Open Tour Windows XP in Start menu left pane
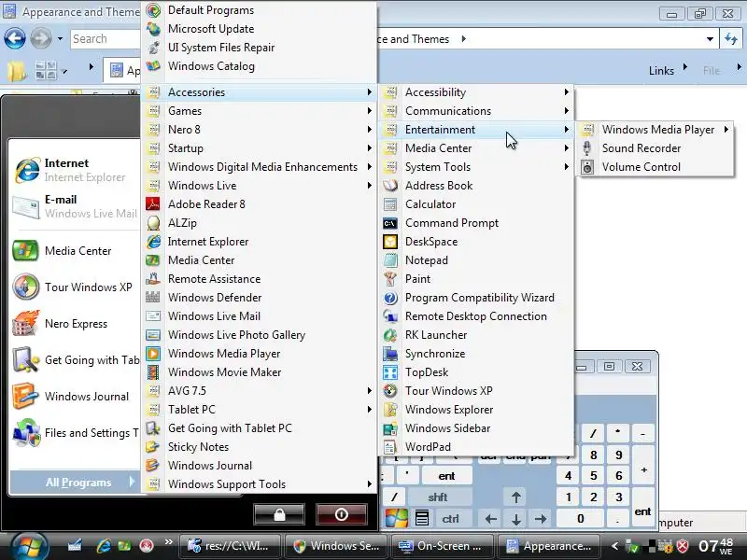 (x=75, y=287)
